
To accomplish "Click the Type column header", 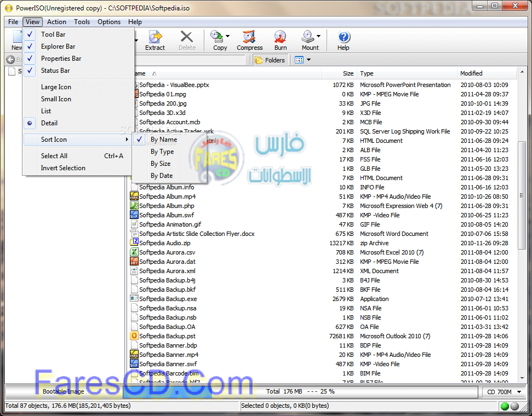I will [x=407, y=73].
